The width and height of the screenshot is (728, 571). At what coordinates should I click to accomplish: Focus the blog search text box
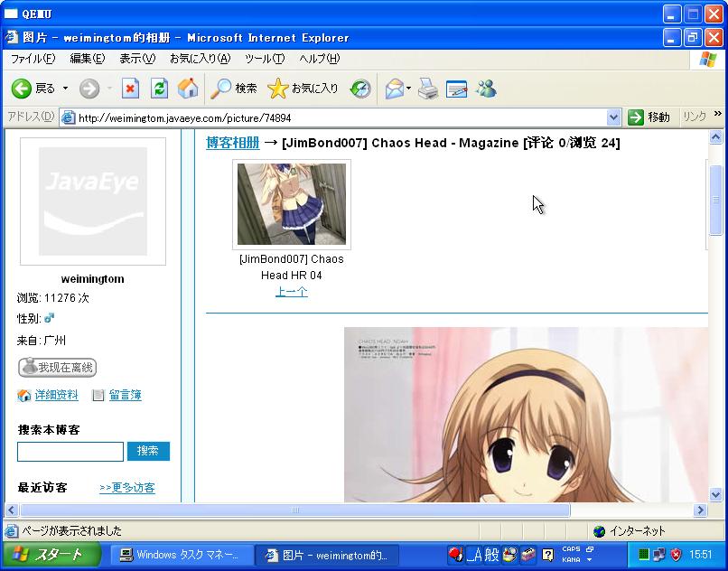[x=70, y=452]
